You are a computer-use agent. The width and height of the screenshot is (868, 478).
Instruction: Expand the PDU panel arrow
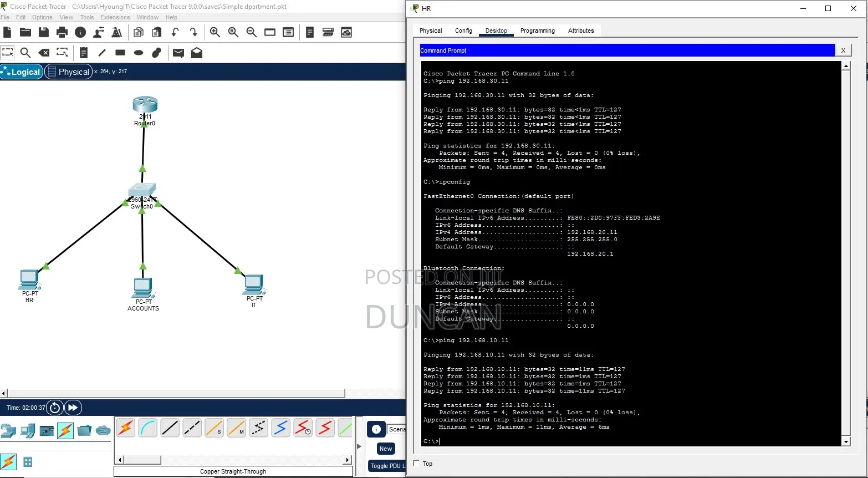(359, 446)
